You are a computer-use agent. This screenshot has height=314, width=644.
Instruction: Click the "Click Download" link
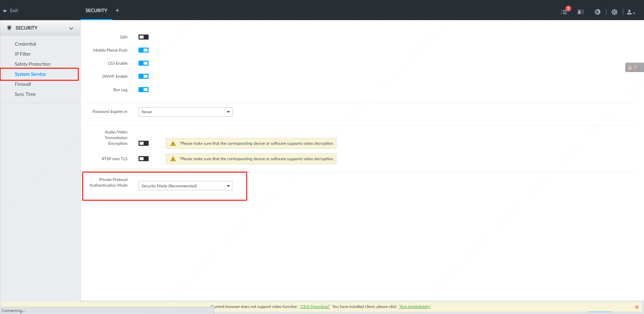(315, 306)
